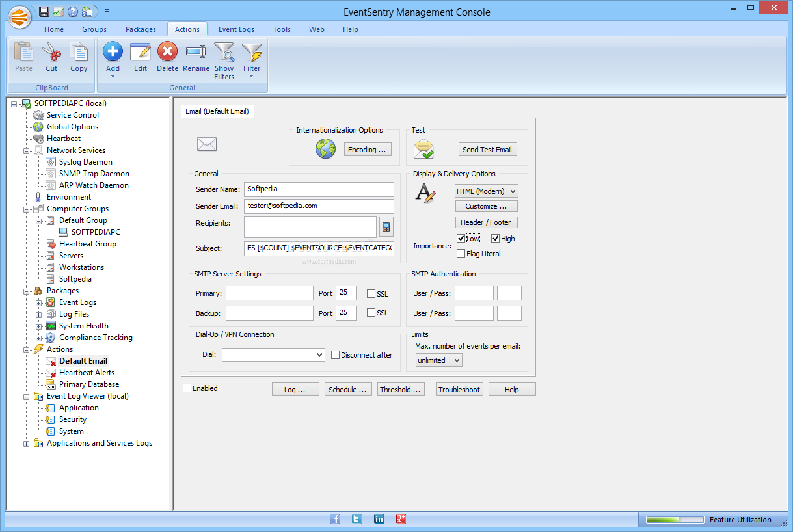Collapse the Network Services node

[x=27, y=150]
